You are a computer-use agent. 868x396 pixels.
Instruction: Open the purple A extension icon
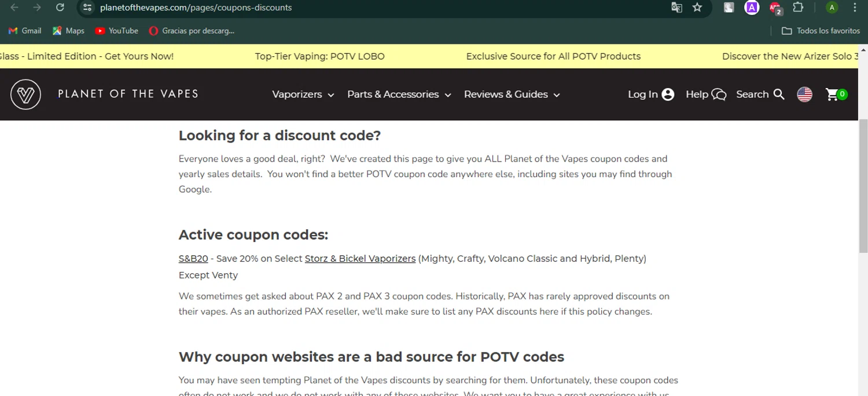[752, 8]
